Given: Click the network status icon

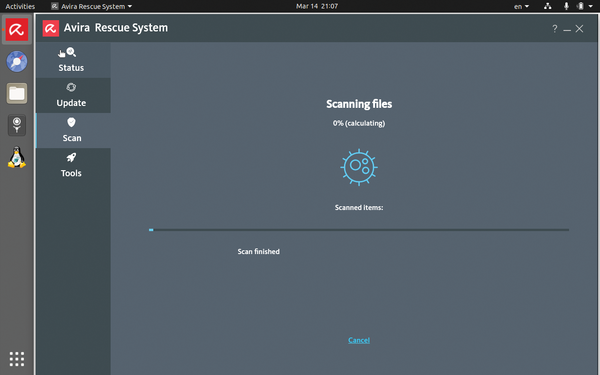Looking at the screenshot, I should (x=548, y=6).
